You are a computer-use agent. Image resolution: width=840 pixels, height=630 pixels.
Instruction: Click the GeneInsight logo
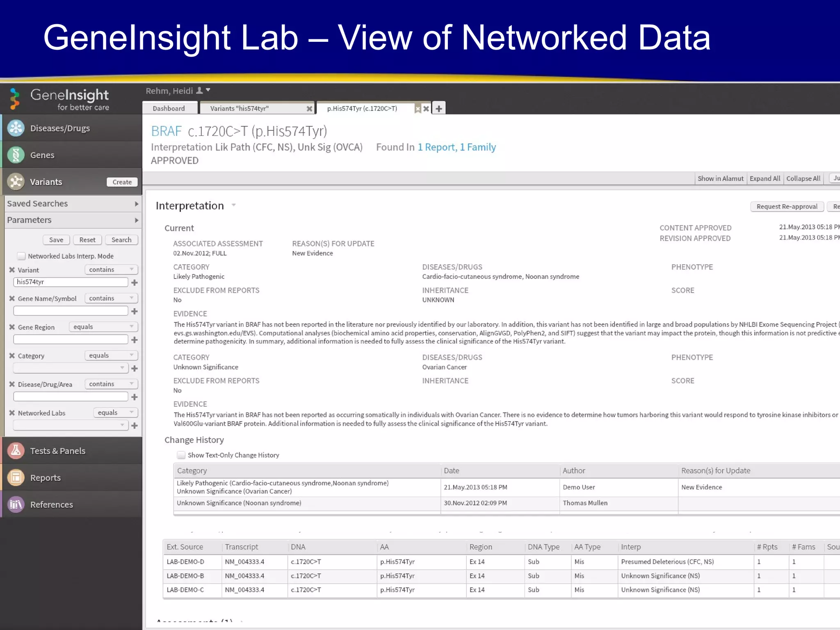60,99
